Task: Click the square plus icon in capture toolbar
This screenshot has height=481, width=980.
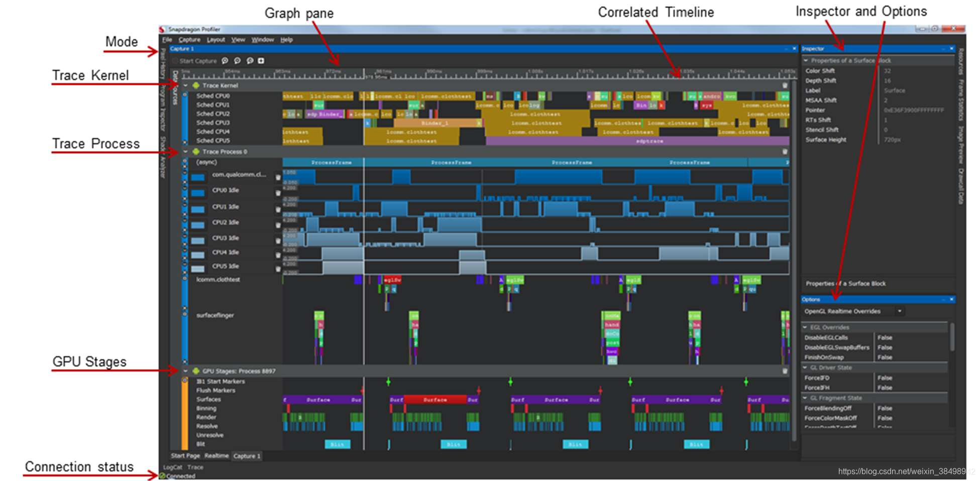Action: point(261,61)
